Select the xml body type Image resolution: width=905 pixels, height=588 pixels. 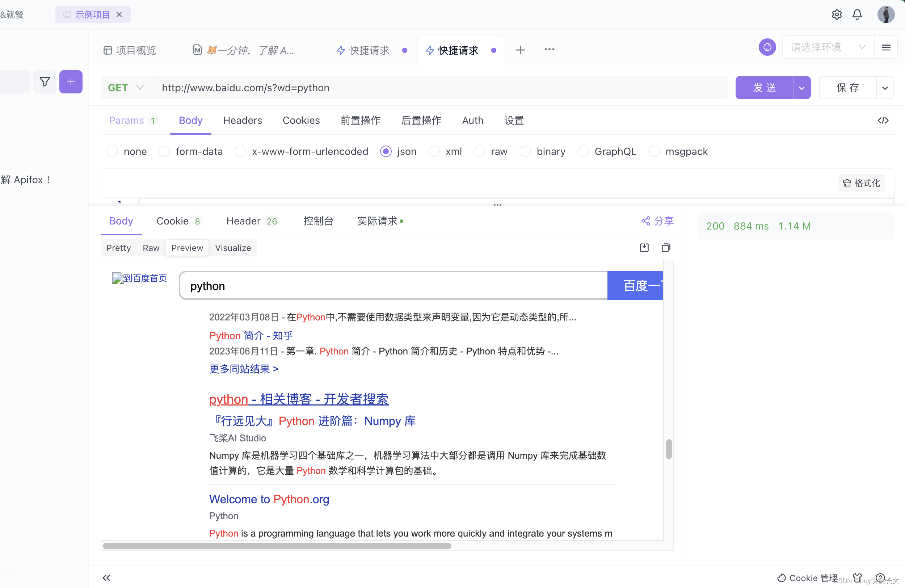(x=445, y=151)
